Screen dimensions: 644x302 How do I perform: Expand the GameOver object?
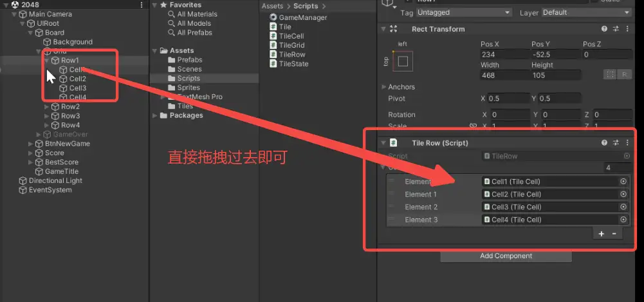pyautogui.click(x=39, y=135)
